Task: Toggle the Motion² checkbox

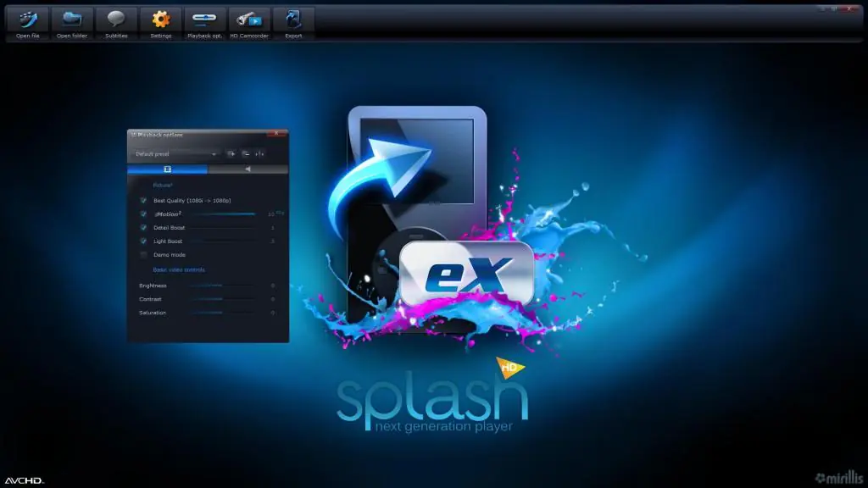Action: coord(143,213)
